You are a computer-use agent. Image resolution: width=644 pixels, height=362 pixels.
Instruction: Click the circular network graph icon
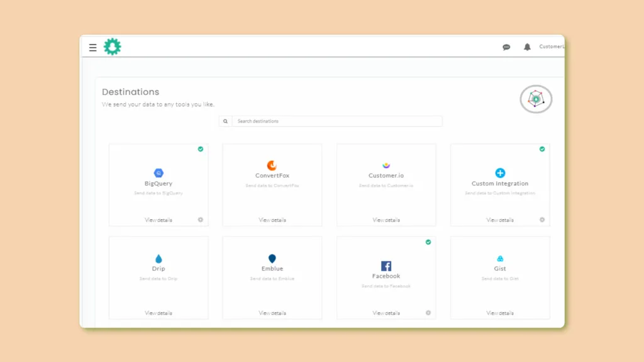pos(536,99)
